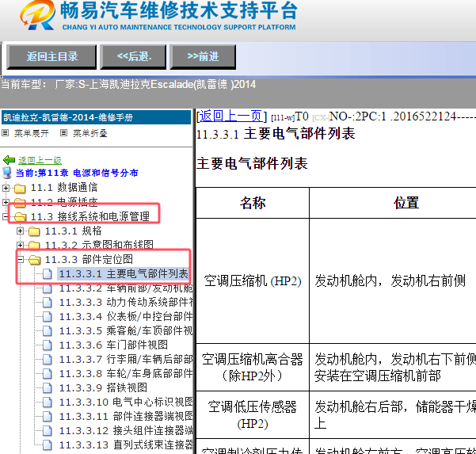Screen dimensions: 476x454
Task: Select 11.3 接线系统和电源管理 tree item
Action: coord(90,216)
